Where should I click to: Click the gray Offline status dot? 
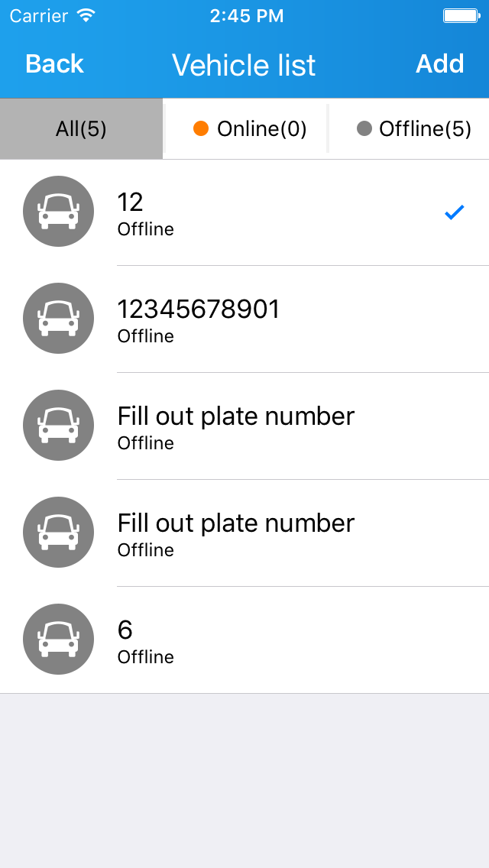pyautogui.click(x=364, y=128)
